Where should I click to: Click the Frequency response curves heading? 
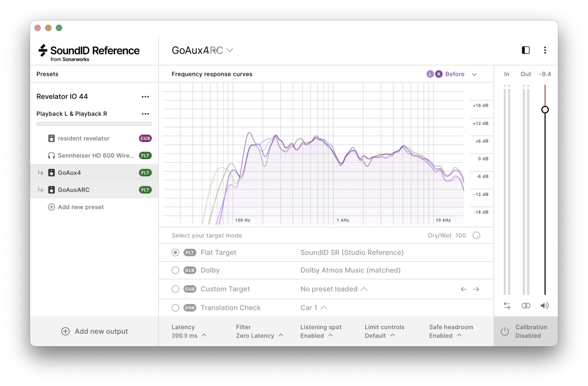pyautogui.click(x=212, y=74)
